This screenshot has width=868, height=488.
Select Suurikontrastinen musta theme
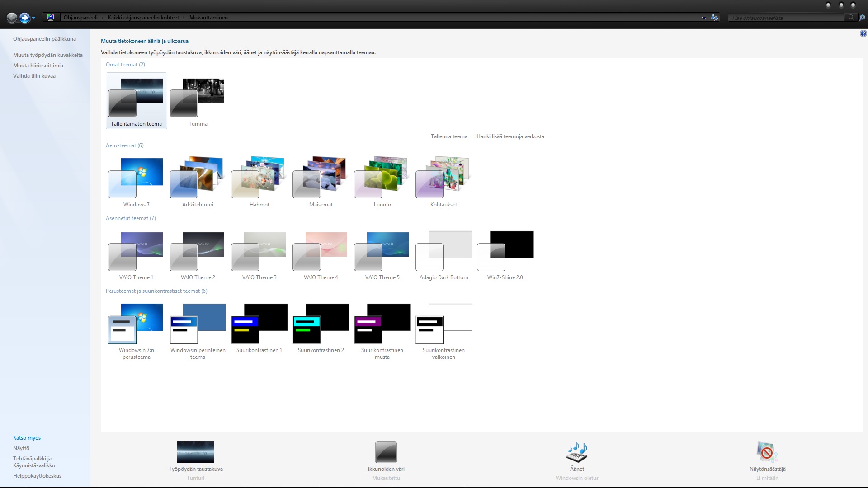click(382, 331)
